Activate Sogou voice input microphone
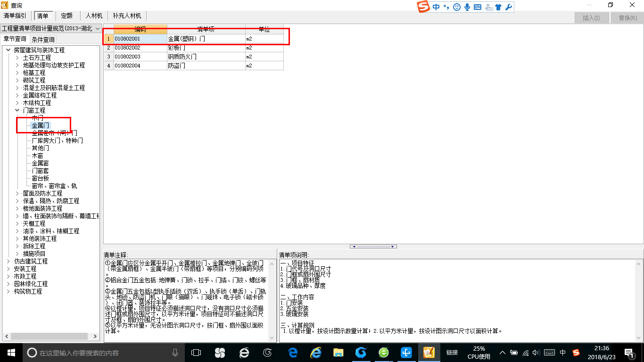Viewport: 644px width, 362px height. 467,7
